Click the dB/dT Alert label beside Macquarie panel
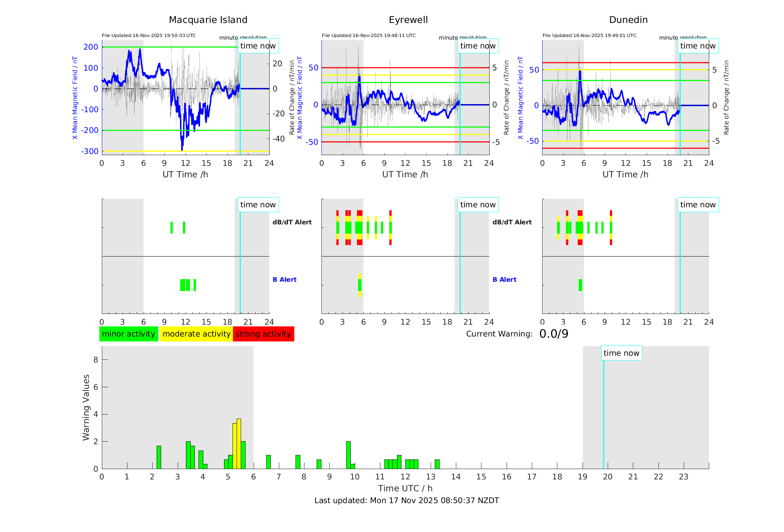 (292, 222)
